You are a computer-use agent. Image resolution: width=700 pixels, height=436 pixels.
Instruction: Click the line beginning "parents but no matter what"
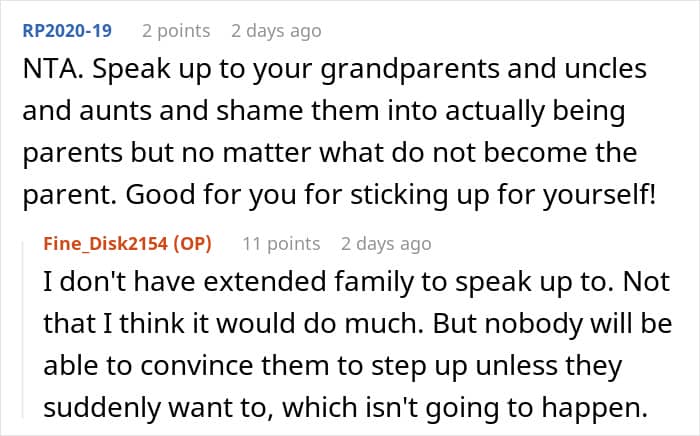[x=330, y=155]
